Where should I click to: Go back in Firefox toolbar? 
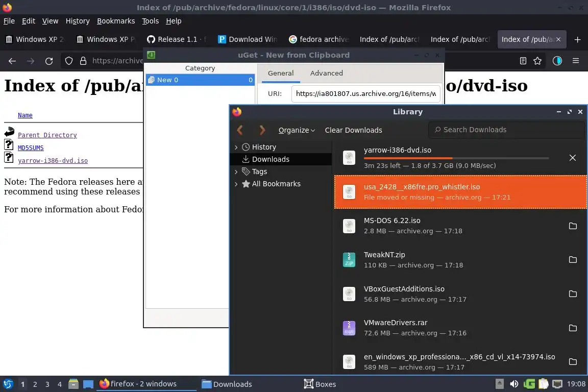pos(12,61)
